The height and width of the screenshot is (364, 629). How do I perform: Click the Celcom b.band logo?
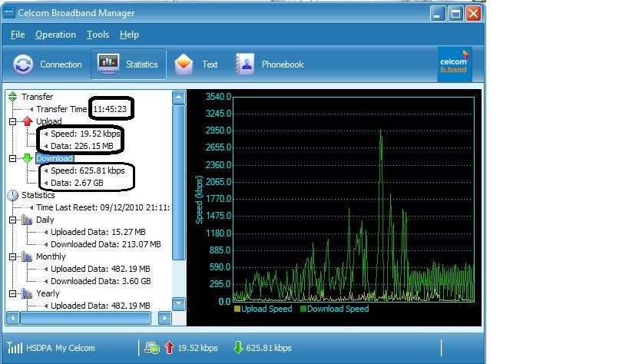454,65
